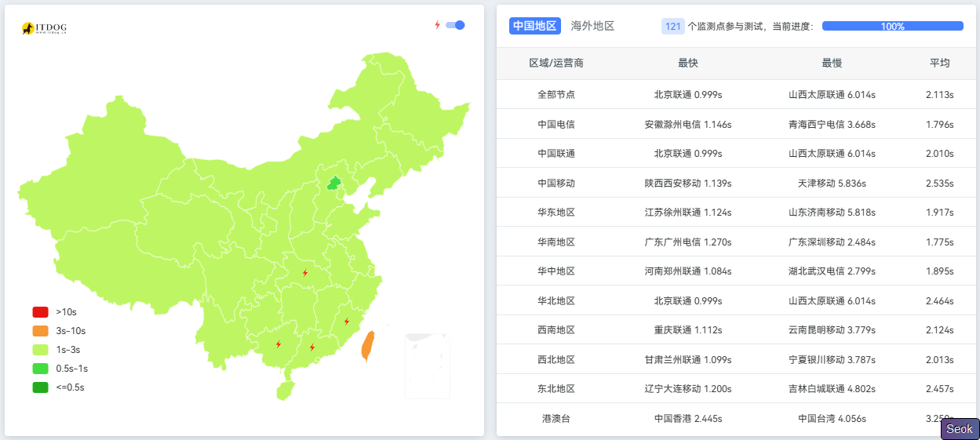The width and height of the screenshot is (980, 440).
Task: Click the ITDOG logo
Action: [44, 28]
